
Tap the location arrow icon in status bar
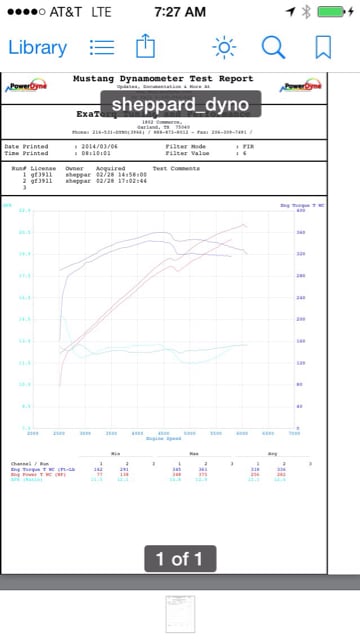[x=291, y=12]
